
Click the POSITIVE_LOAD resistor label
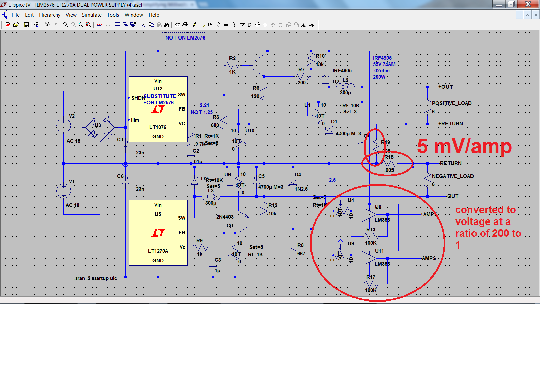[452, 103]
